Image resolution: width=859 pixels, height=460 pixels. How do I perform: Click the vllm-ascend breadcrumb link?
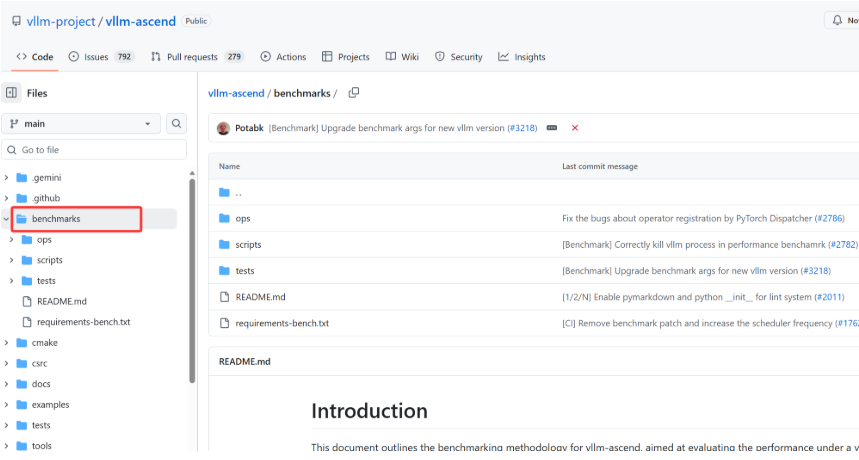tap(236, 93)
